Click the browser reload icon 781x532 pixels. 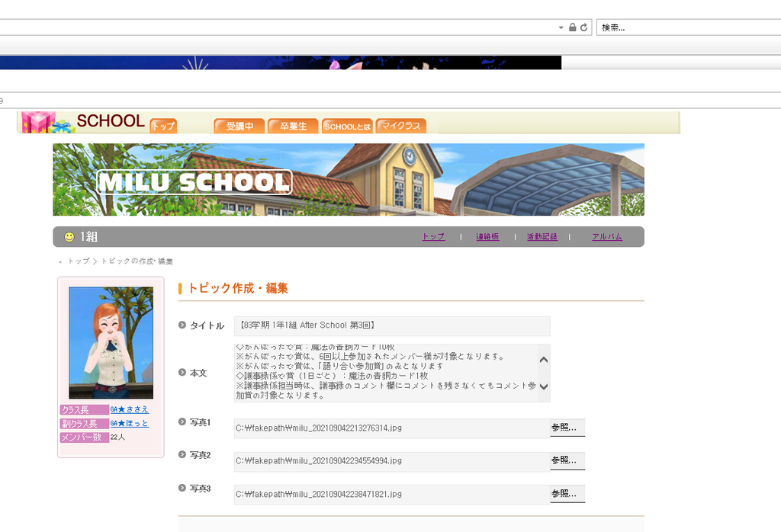click(583, 27)
